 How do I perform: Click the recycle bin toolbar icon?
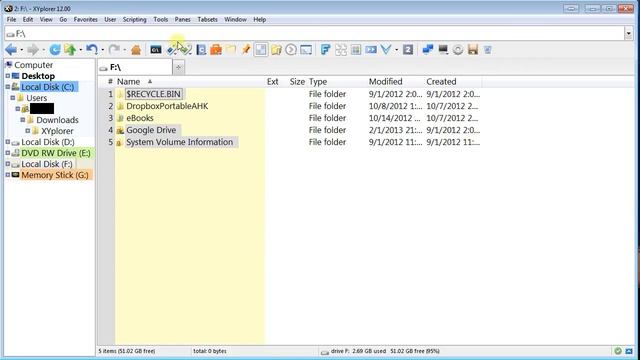click(x=488, y=50)
